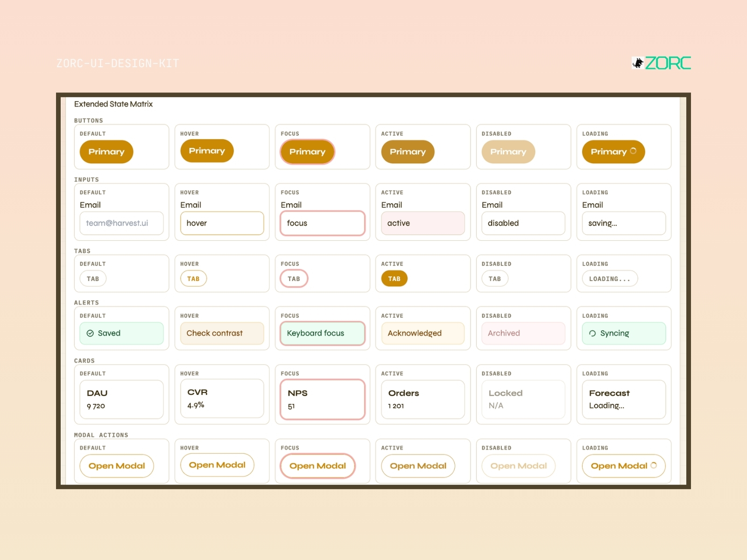Click the default Email input with team@harvest.ui
Image resolution: width=747 pixels, height=560 pixels.
point(121,223)
